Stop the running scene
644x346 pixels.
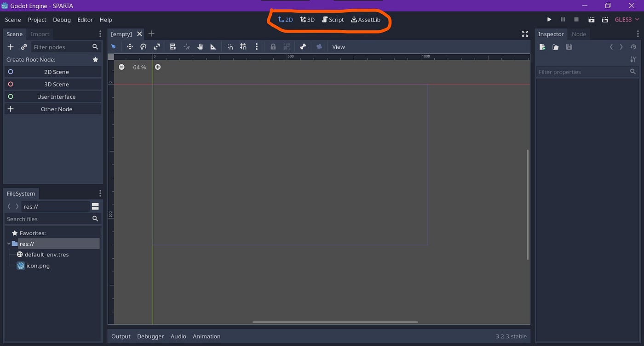(x=576, y=20)
